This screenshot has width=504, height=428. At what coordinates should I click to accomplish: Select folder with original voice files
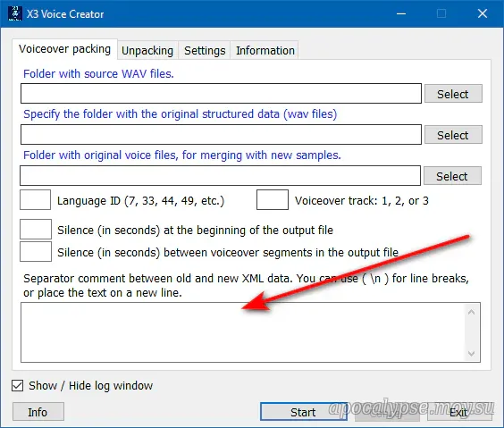452,176
